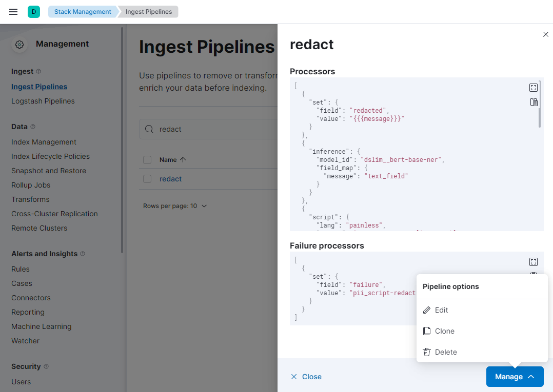Toggle the select-all pipelines checkbox
This screenshot has width=553, height=392.
click(147, 160)
